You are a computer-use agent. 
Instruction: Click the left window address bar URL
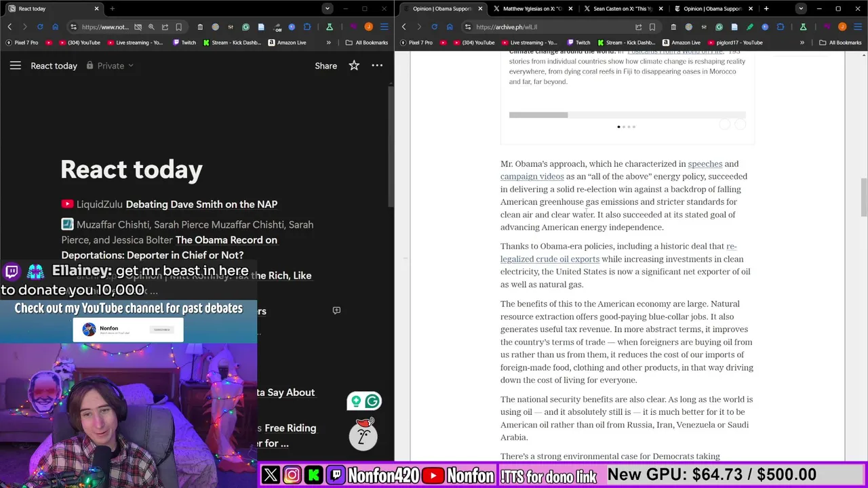[x=104, y=27]
